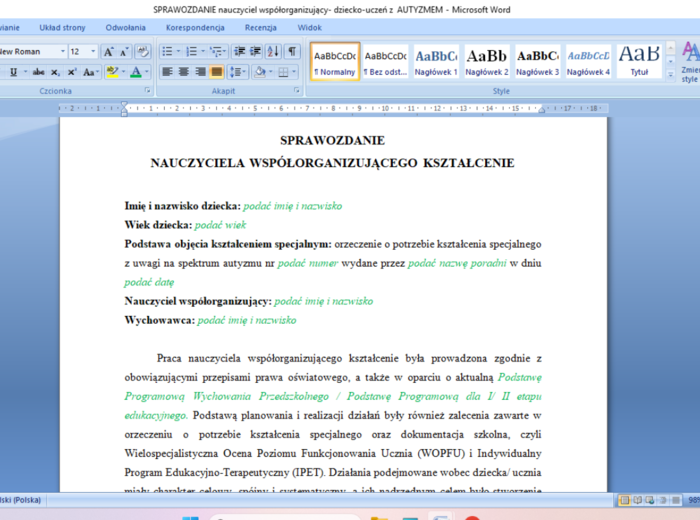This screenshot has width=700, height=520.
Task: Open the Odwołania tab
Action: tap(125, 28)
